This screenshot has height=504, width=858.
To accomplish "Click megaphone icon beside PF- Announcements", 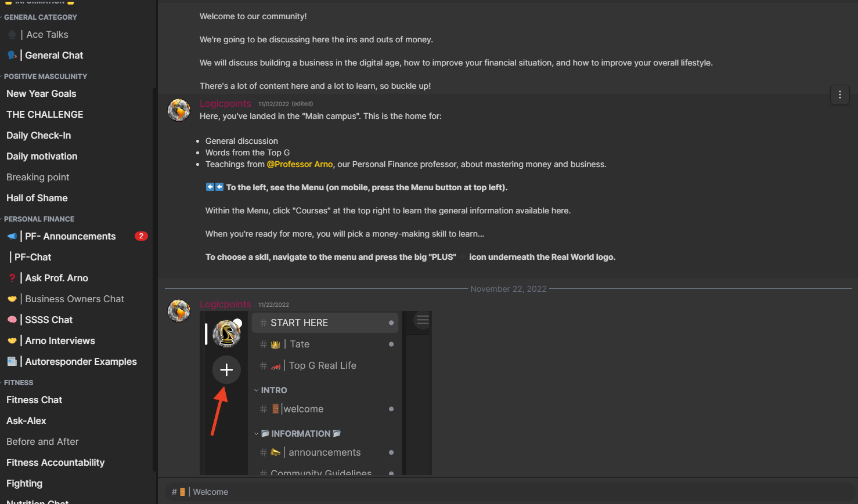I will (x=12, y=236).
